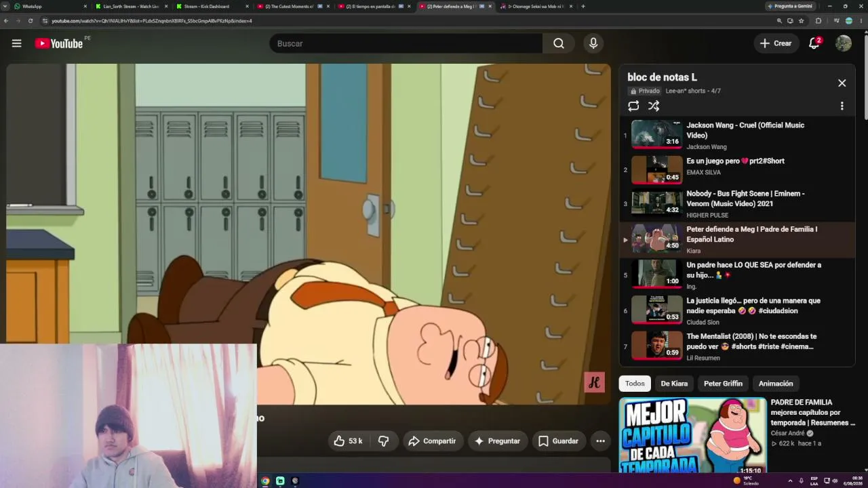Focus the Buscar search field

point(406,43)
